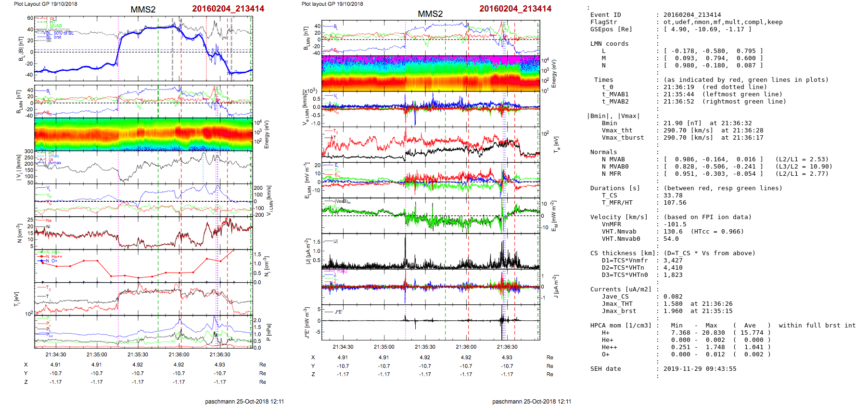Click the MMS2 title above the left plot
The height and width of the screenshot is (405, 868).
click(143, 10)
